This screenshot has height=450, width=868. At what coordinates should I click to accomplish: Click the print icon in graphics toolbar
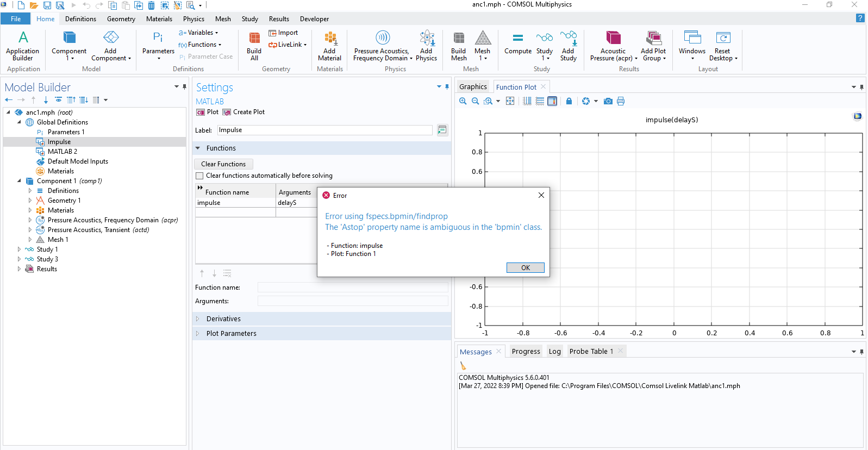click(x=621, y=101)
